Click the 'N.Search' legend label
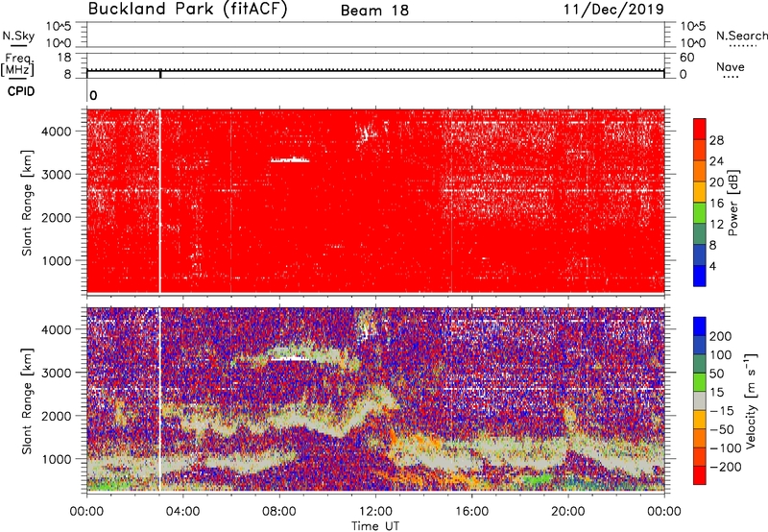Image resolution: width=768 pixels, height=532 pixels. 741,36
